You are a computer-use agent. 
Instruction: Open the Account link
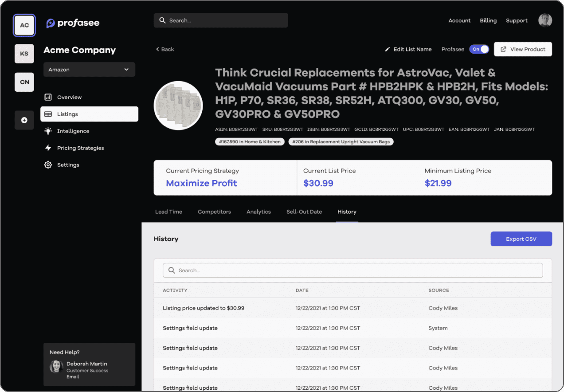click(x=459, y=20)
